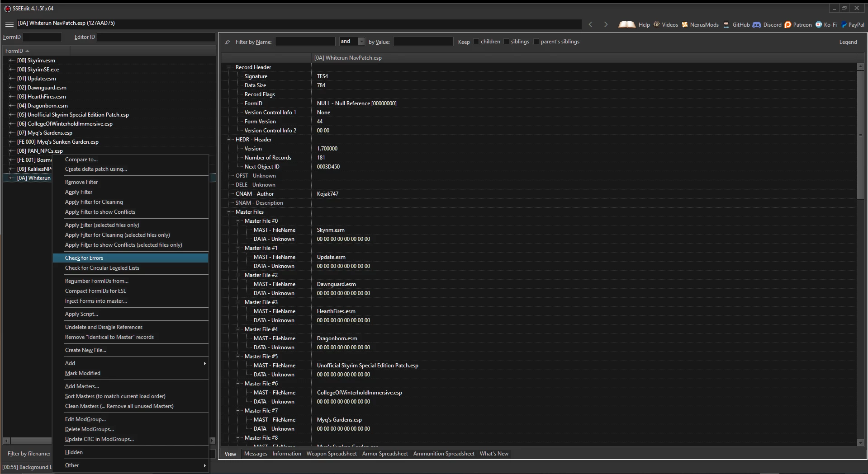The width and height of the screenshot is (868, 474).
Task: Select the Next Object ID value 0003D450
Action: click(583, 167)
